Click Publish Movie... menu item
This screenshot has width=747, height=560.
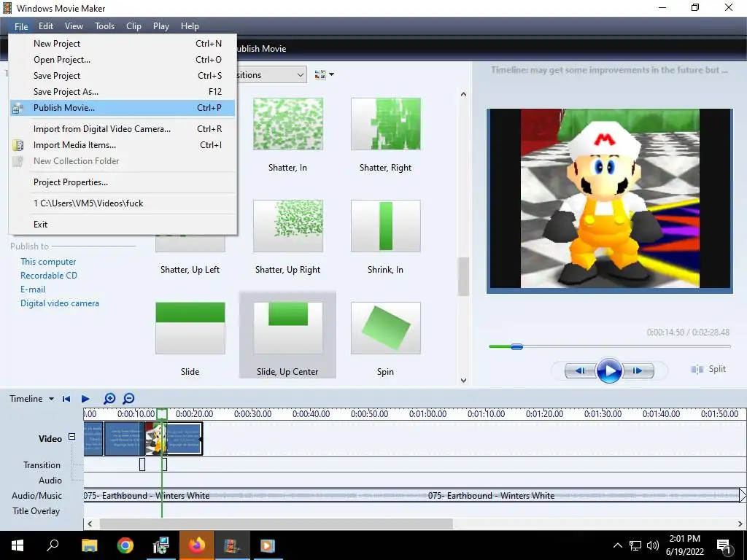click(x=123, y=108)
